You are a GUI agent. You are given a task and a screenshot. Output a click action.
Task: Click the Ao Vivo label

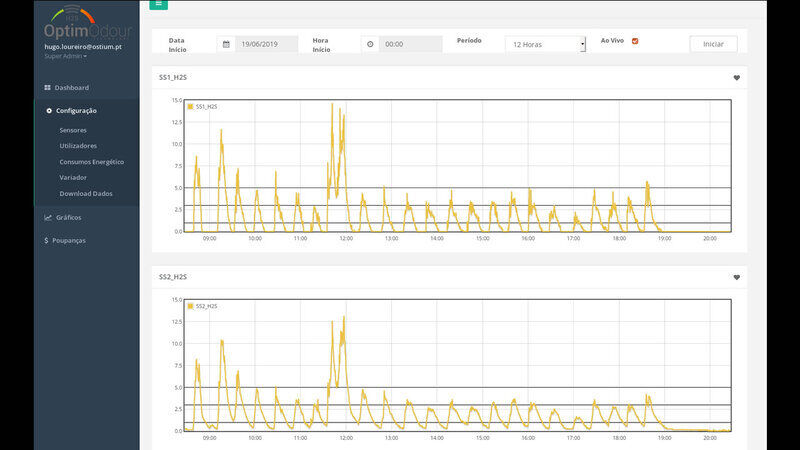pos(612,40)
